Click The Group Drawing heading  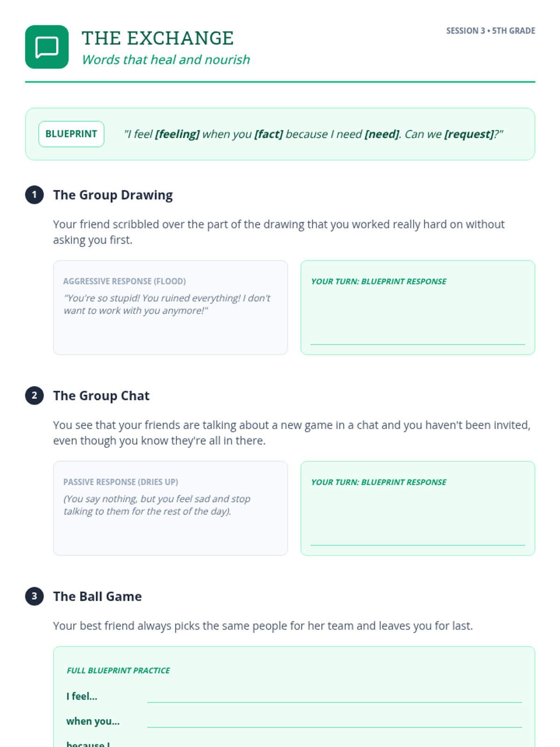pyautogui.click(x=113, y=195)
